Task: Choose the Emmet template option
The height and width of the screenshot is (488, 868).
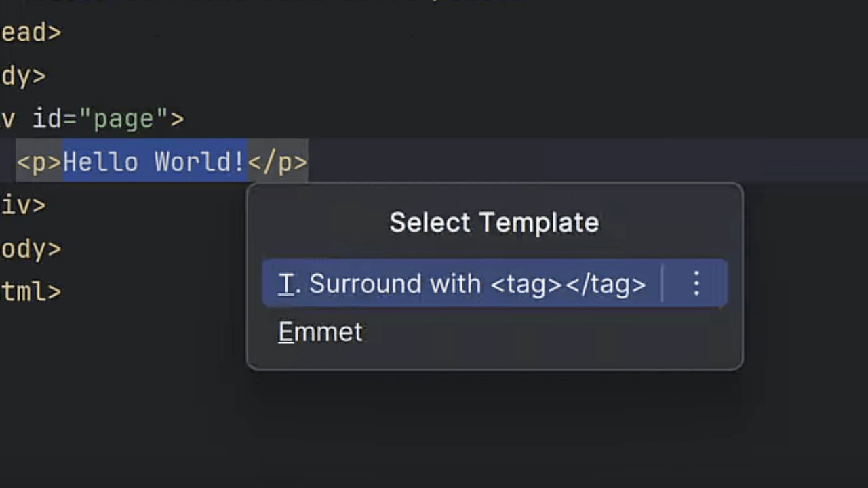Action: (x=321, y=332)
